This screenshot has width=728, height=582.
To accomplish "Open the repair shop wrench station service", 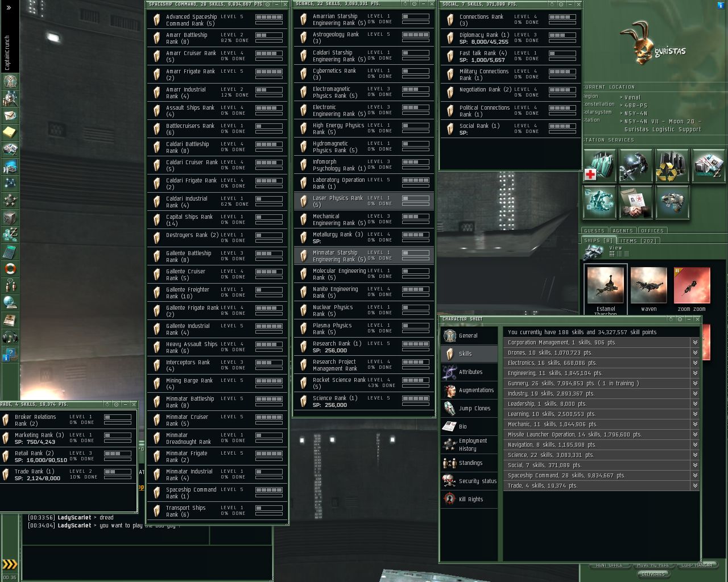I will tap(636, 165).
